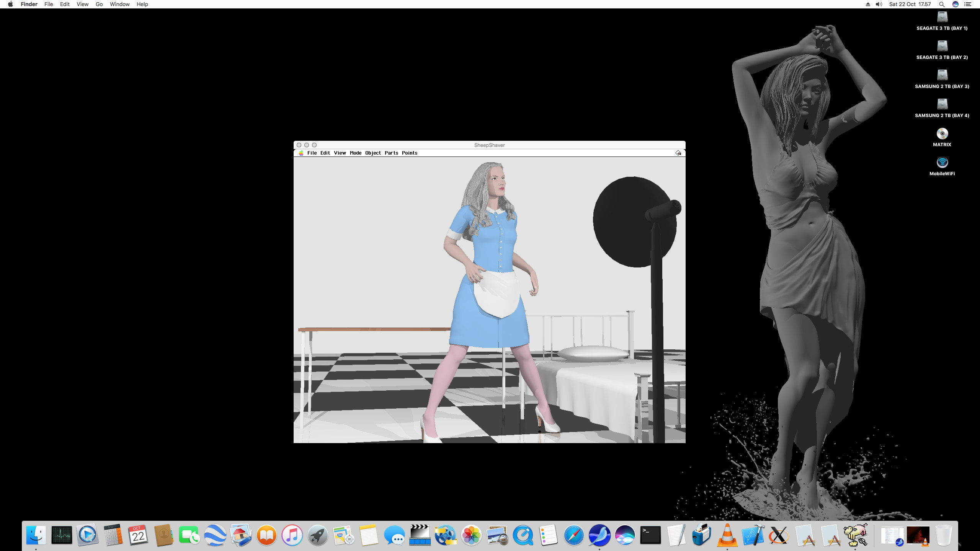Screen dimensions: 980x551
Task: Open the film reel video converter icon
Action: click(446, 535)
